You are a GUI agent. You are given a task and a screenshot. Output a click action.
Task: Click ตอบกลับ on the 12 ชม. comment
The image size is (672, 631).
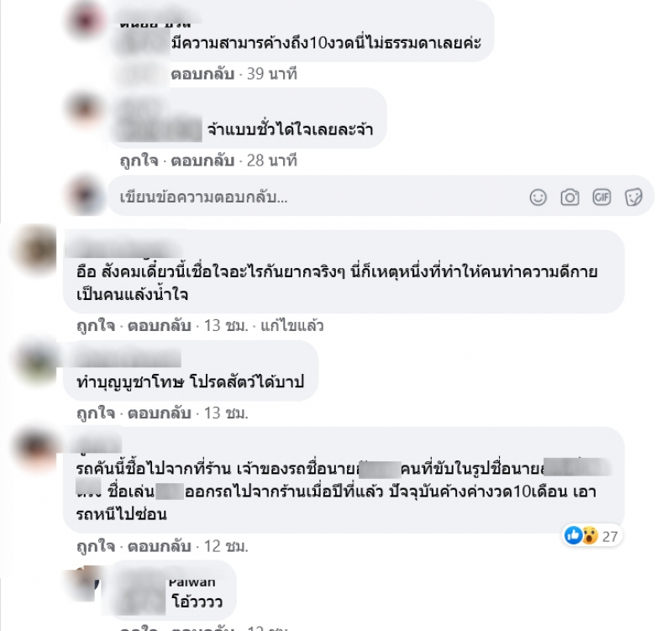[160, 546]
